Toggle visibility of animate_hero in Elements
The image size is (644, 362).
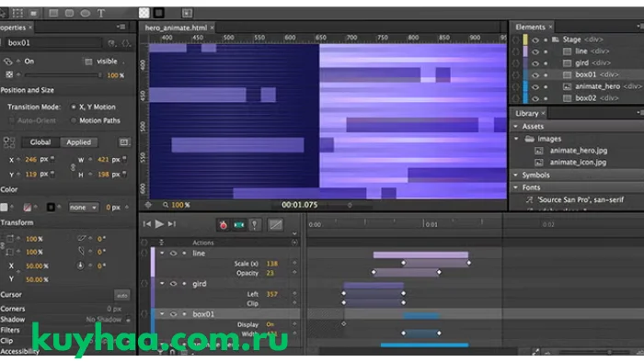point(535,87)
